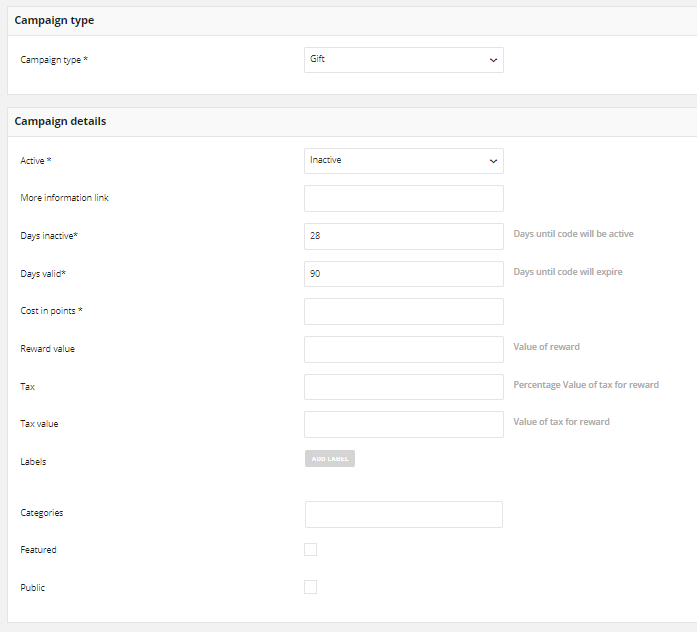Click the Add Label button
Viewport: 697px width, 632px height.
[330, 459]
